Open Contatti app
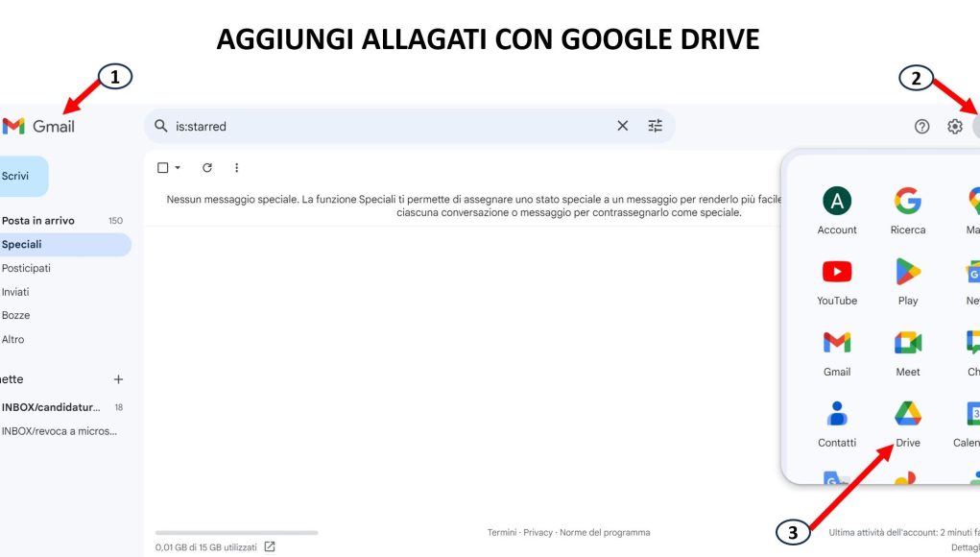The height and width of the screenshot is (557, 980). [x=837, y=424]
